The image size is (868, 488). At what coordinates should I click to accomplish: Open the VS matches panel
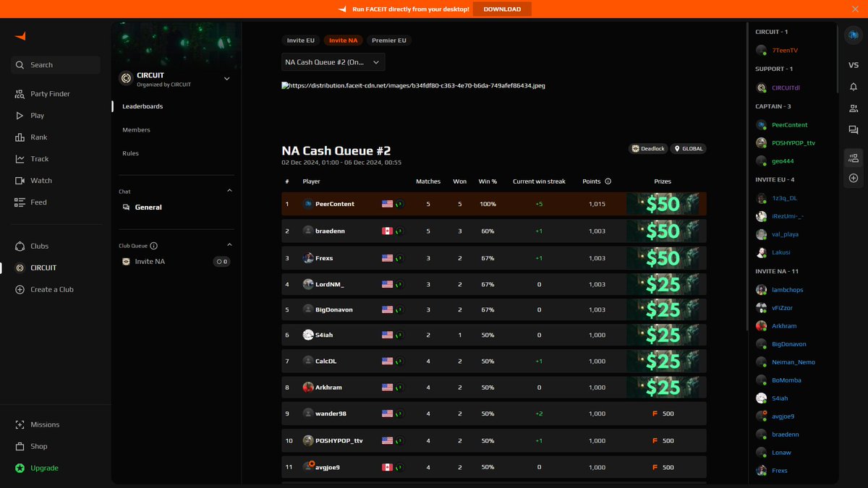pyautogui.click(x=854, y=65)
